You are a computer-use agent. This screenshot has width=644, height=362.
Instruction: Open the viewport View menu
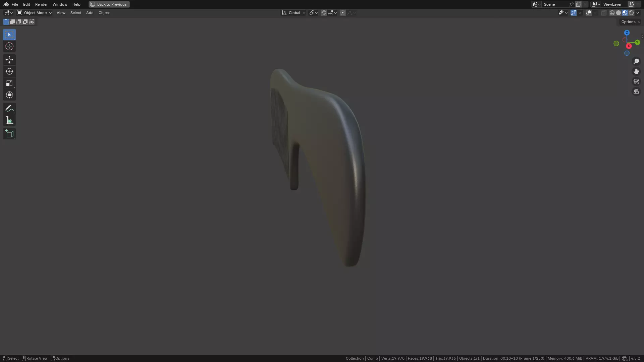[x=61, y=13]
